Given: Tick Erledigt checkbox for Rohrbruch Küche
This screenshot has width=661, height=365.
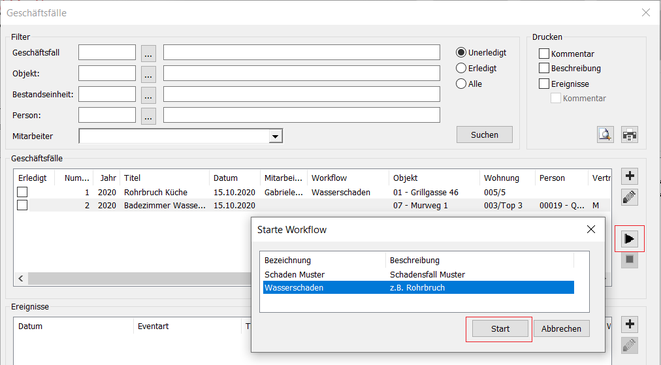Looking at the screenshot, I should point(22,192).
